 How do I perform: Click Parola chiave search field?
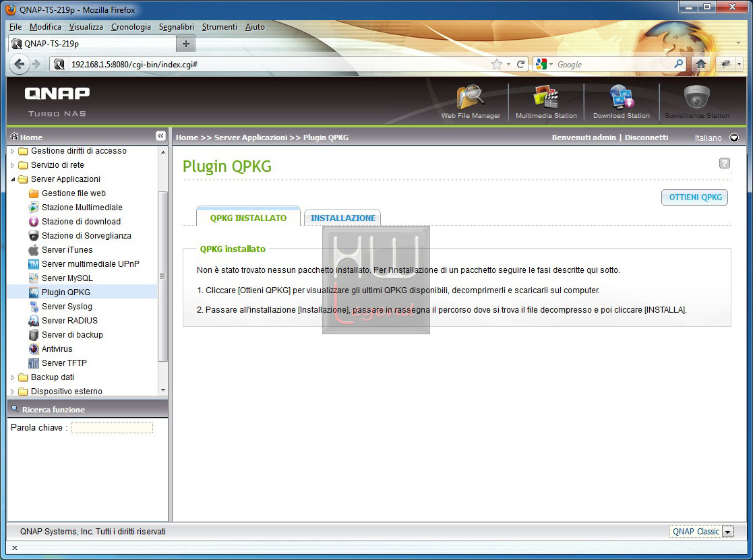point(112,427)
